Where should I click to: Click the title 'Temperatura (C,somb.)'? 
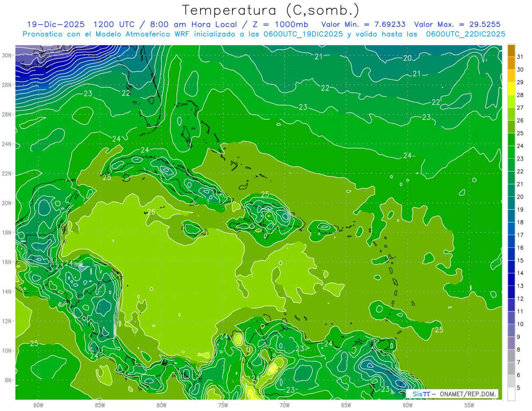coord(270,10)
